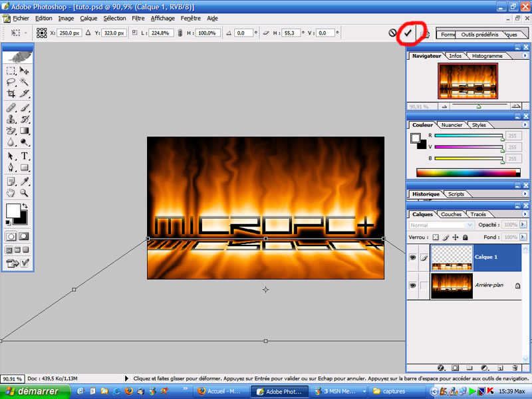Select the Notes tool
Image resolution: width=532 pixels, height=399 pixels.
pyautogui.click(x=11, y=182)
